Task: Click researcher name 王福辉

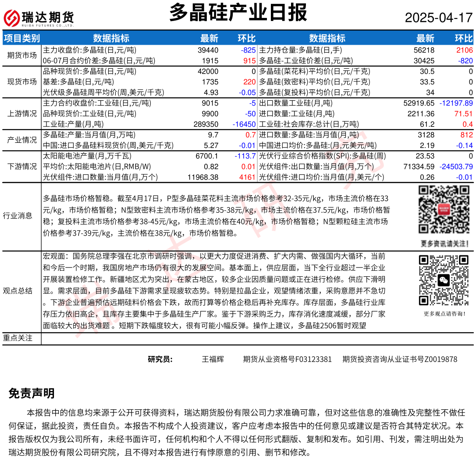Action: 213,359
